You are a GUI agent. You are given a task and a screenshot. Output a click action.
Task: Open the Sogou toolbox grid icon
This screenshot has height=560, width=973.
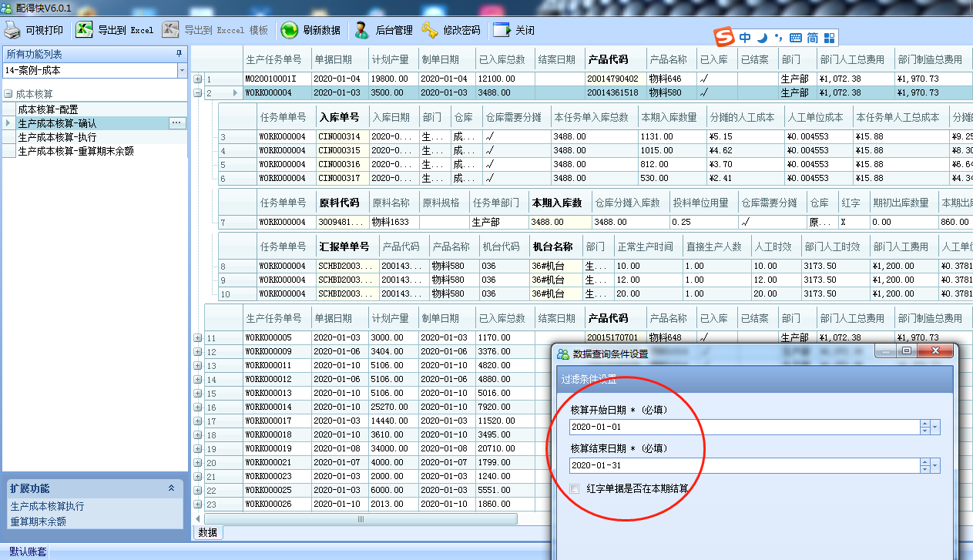(830, 38)
